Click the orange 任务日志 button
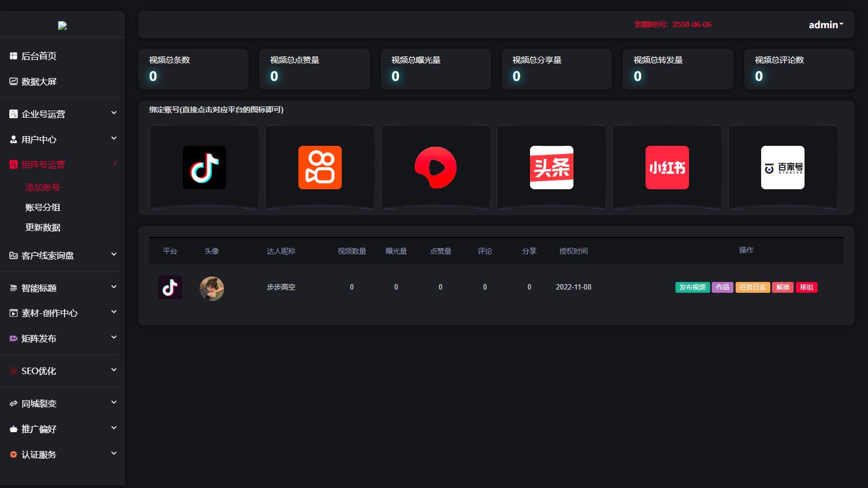The height and width of the screenshot is (488, 868). (753, 287)
